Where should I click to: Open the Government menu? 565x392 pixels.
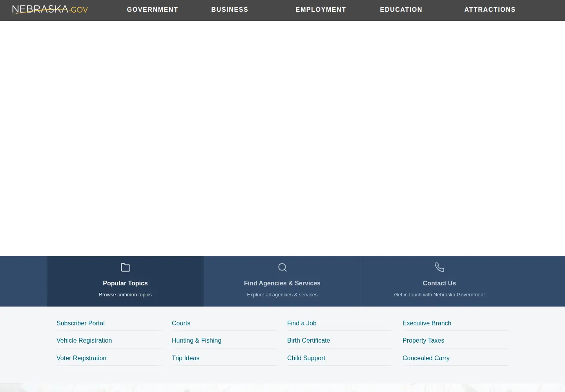click(x=152, y=9)
